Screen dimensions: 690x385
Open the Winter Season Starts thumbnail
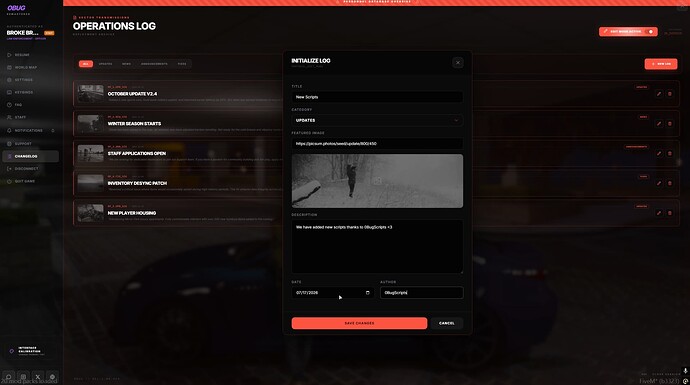pos(91,124)
